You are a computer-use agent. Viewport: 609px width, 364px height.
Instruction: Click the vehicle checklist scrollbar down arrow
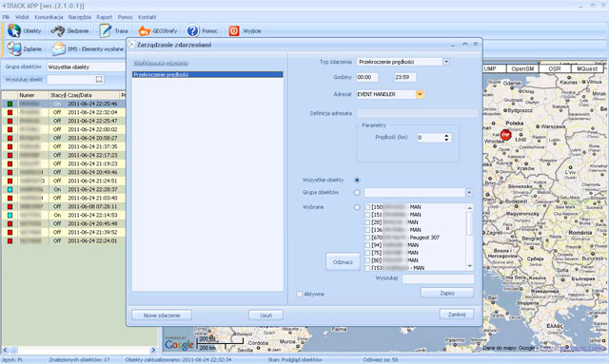pyautogui.click(x=469, y=266)
